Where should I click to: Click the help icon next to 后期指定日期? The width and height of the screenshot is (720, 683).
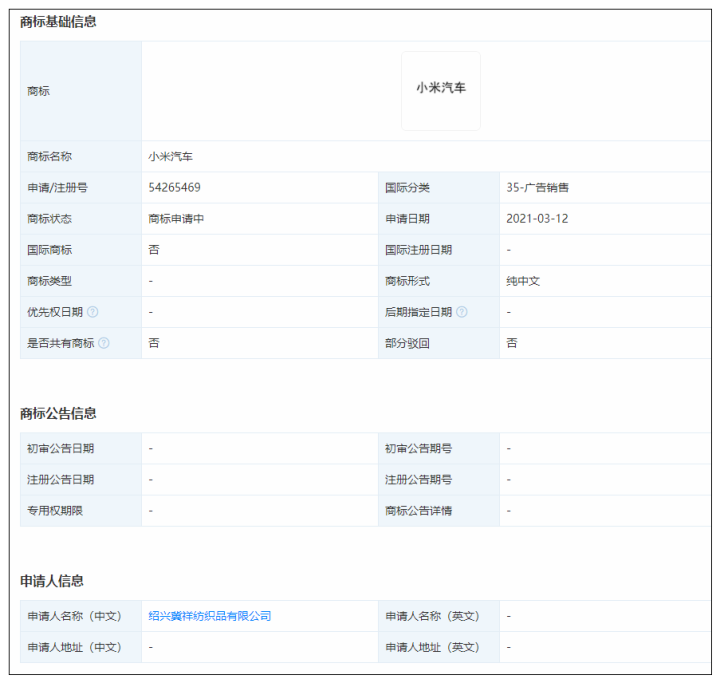pos(461,312)
